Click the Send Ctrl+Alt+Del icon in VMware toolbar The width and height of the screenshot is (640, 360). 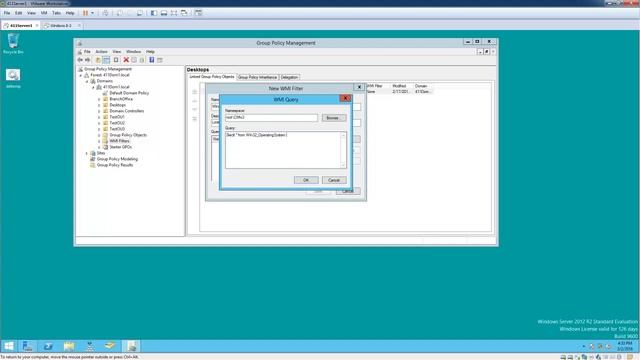coord(105,13)
